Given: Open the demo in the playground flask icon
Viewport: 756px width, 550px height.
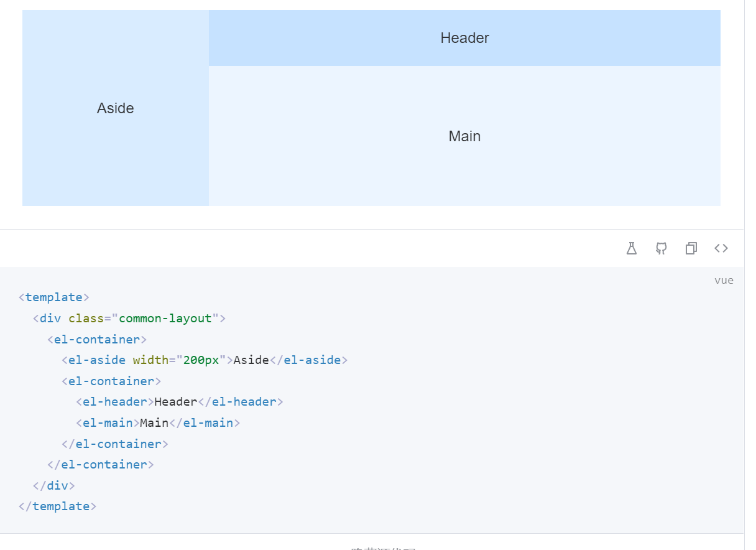Looking at the screenshot, I should tap(632, 248).
